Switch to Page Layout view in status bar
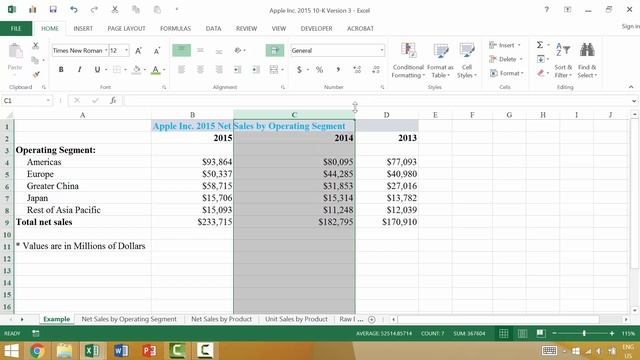640x360 pixels. click(x=522, y=333)
